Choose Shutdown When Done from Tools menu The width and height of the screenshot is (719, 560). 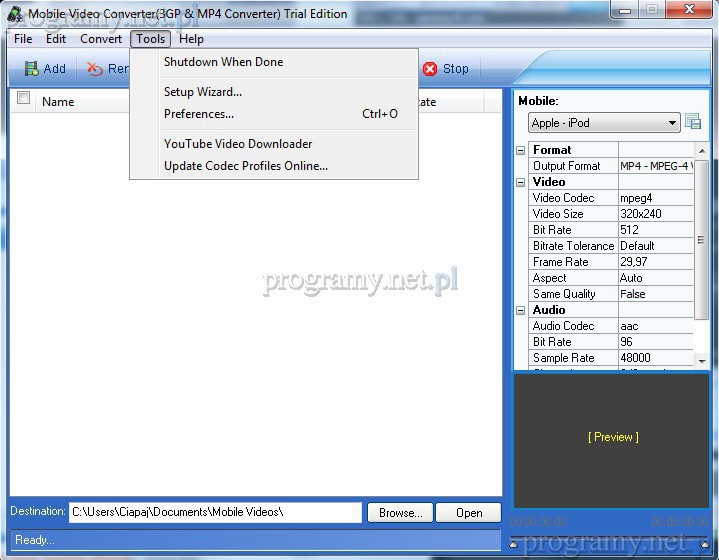(x=223, y=62)
